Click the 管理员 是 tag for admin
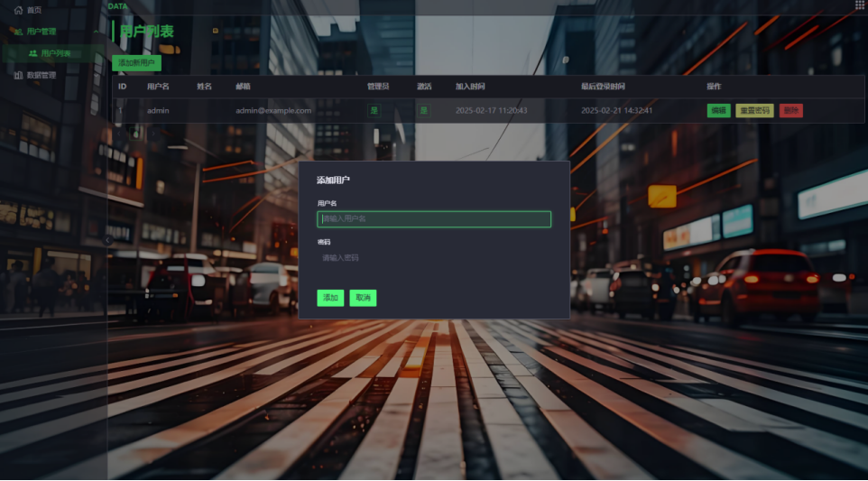The height and width of the screenshot is (481, 868). pyautogui.click(x=374, y=111)
